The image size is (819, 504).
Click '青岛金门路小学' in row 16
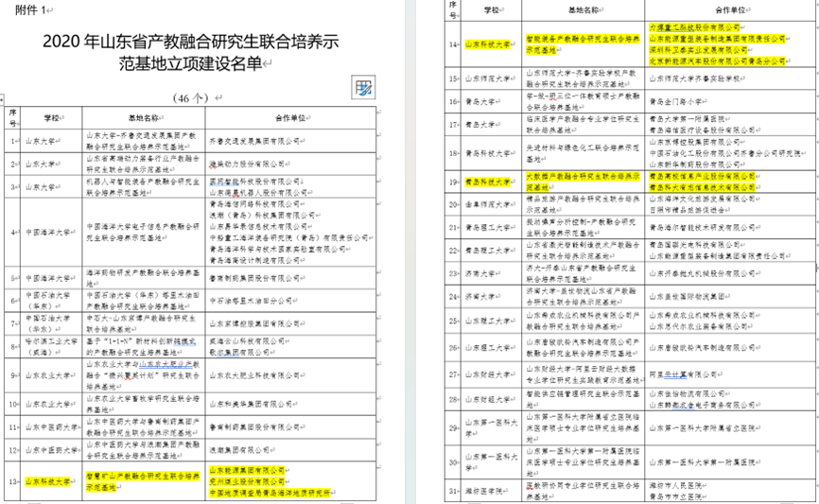pos(675,101)
